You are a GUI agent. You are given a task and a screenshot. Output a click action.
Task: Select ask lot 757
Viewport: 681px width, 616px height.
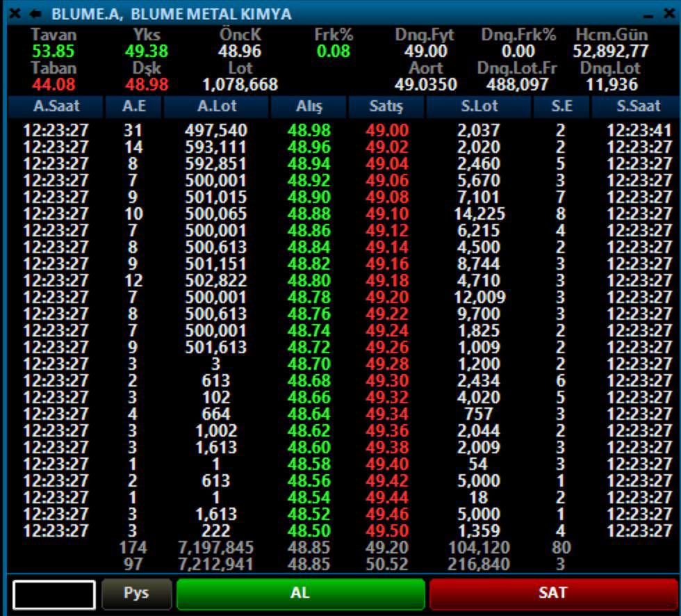(x=479, y=414)
